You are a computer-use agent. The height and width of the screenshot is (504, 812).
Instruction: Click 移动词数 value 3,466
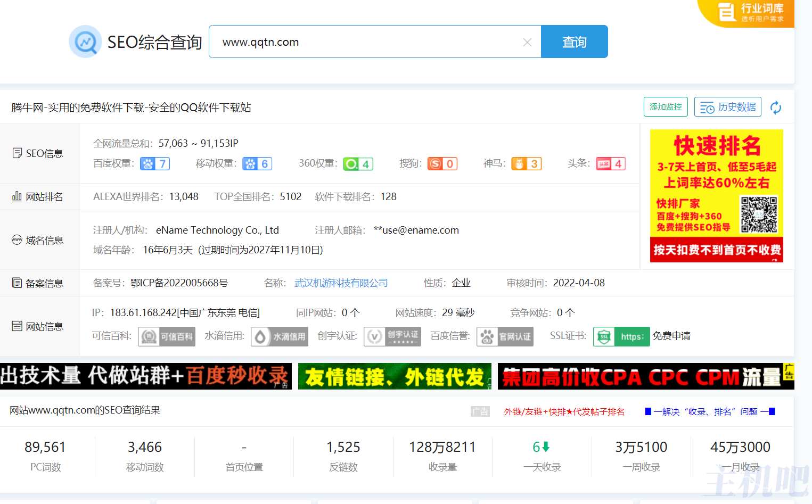145,447
